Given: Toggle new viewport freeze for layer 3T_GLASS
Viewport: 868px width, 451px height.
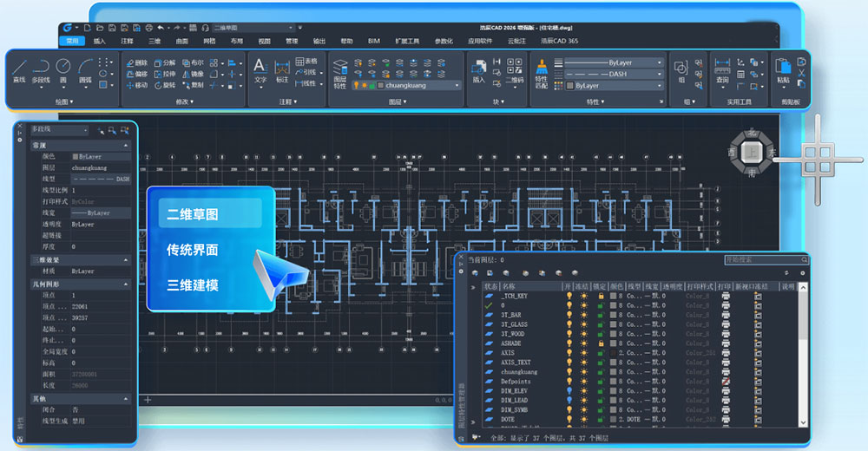Looking at the screenshot, I should [758, 324].
